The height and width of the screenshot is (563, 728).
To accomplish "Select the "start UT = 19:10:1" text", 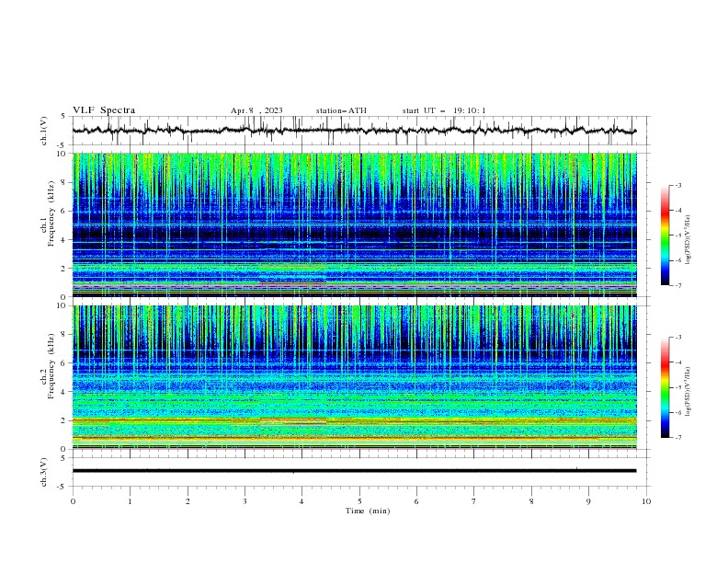I will pos(444,110).
